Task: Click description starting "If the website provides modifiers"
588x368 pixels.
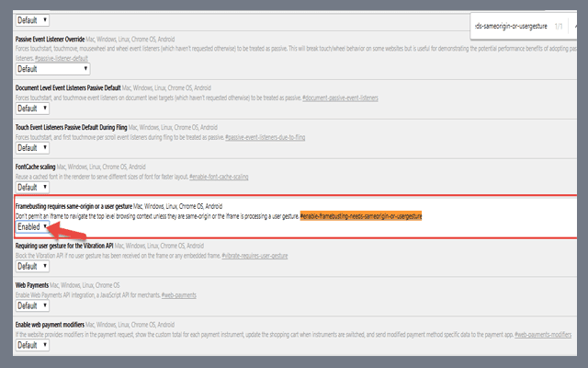Action: [265, 335]
